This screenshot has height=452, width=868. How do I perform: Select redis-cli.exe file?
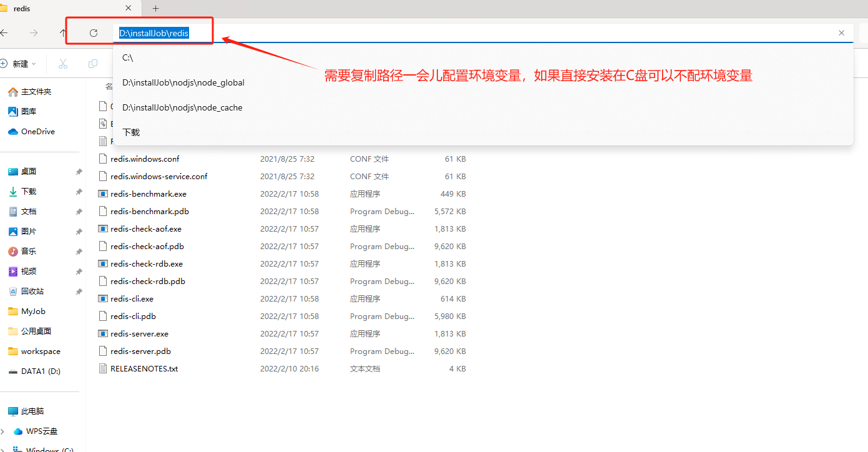point(132,299)
